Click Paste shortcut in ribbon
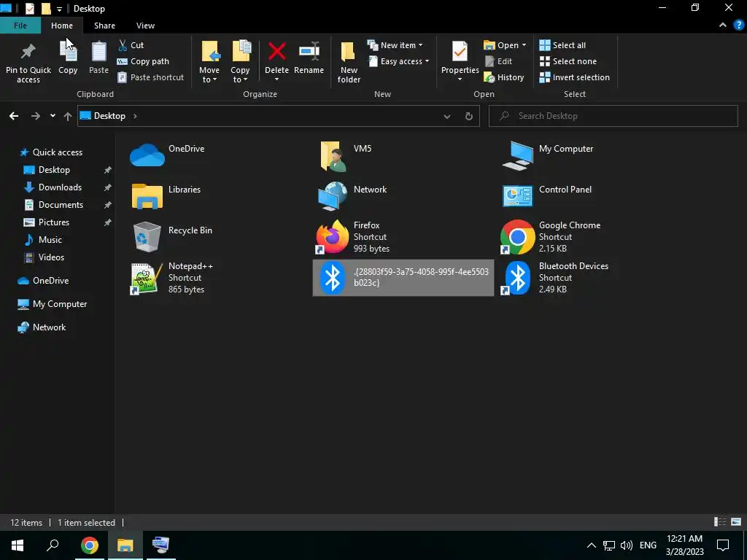The width and height of the screenshot is (747, 560). click(150, 77)
